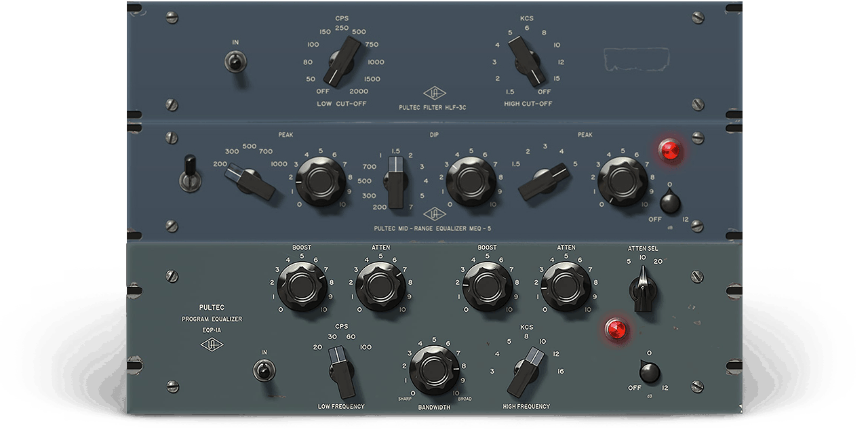The height and width of the screenshot is (434, 868).
Task: Select 5 on the Atten Sel switch
Action: (629, 261)
